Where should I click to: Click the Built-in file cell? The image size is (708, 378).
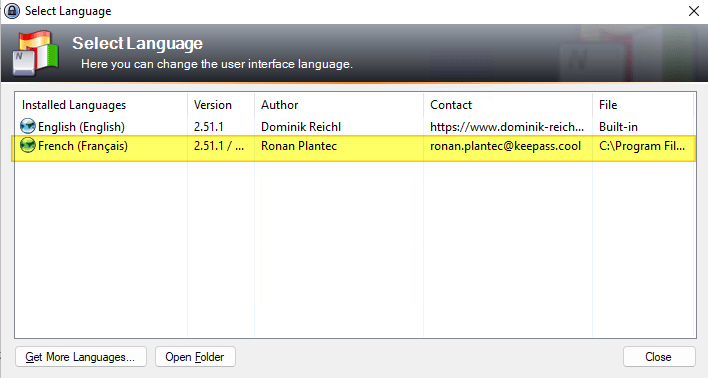coord(618,127)
